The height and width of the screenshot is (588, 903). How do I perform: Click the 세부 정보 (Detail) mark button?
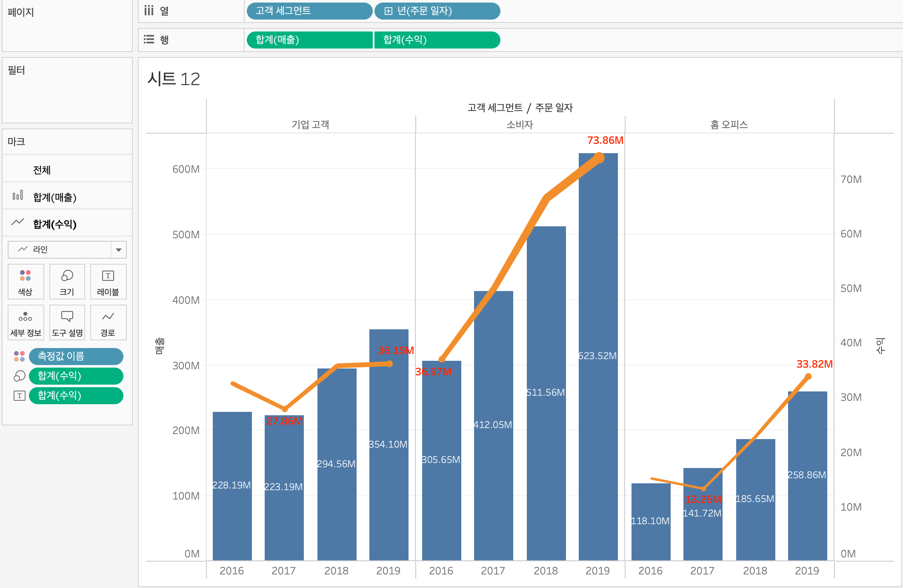tap(26, 323)
